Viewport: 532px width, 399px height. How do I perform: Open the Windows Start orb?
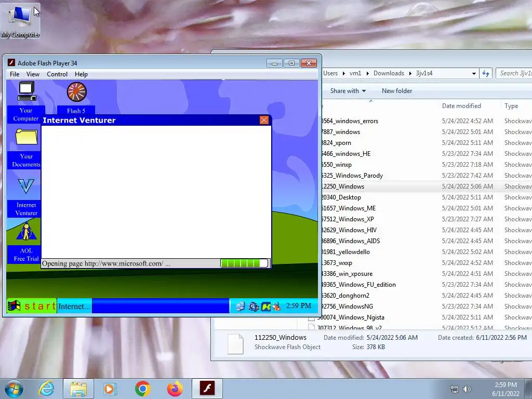(14, 389)
